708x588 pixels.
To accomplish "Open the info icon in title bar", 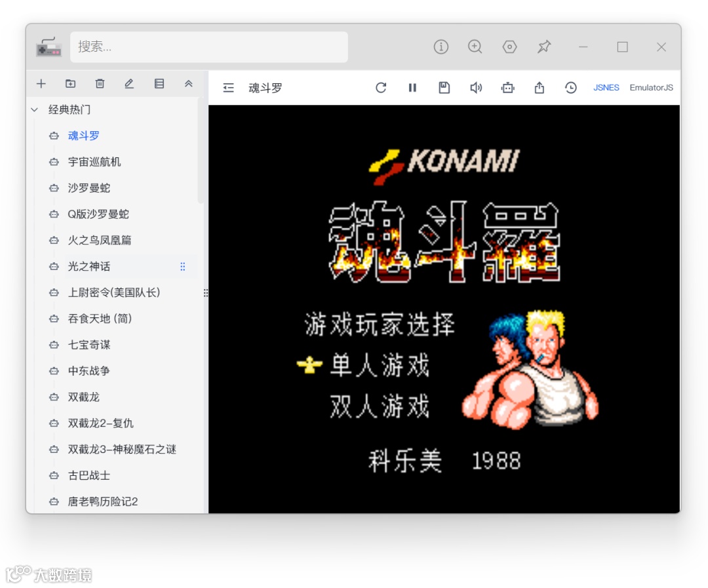I will [441, 47].
